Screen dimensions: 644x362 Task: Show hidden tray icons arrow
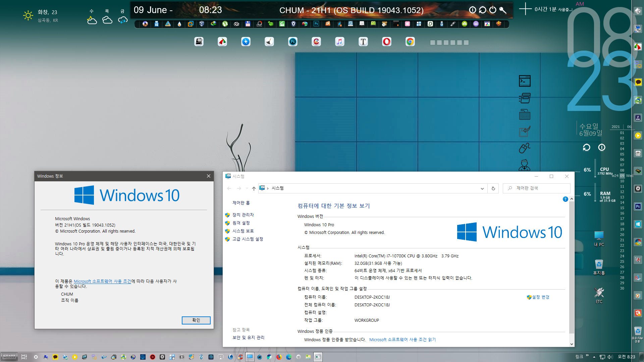(x=594, y=357)
